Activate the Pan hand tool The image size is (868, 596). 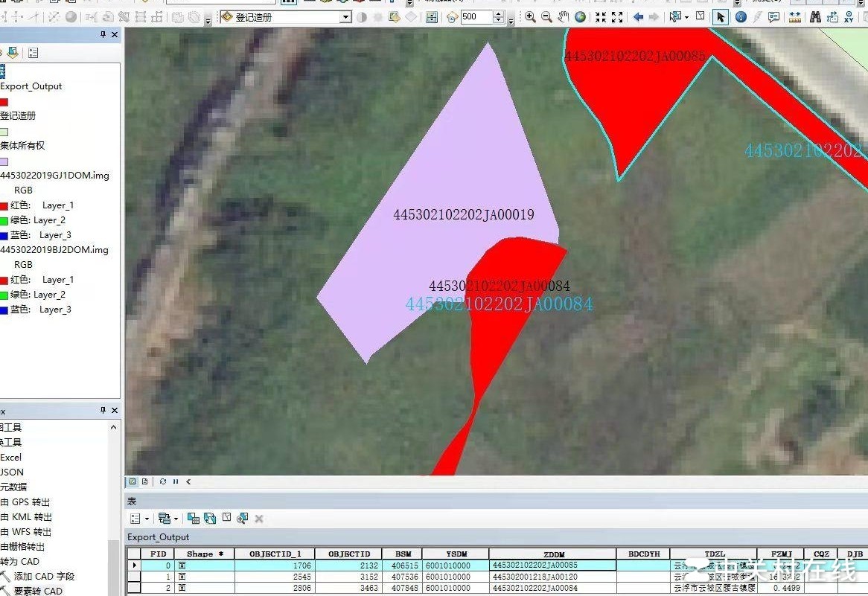(x=564, y=16)
